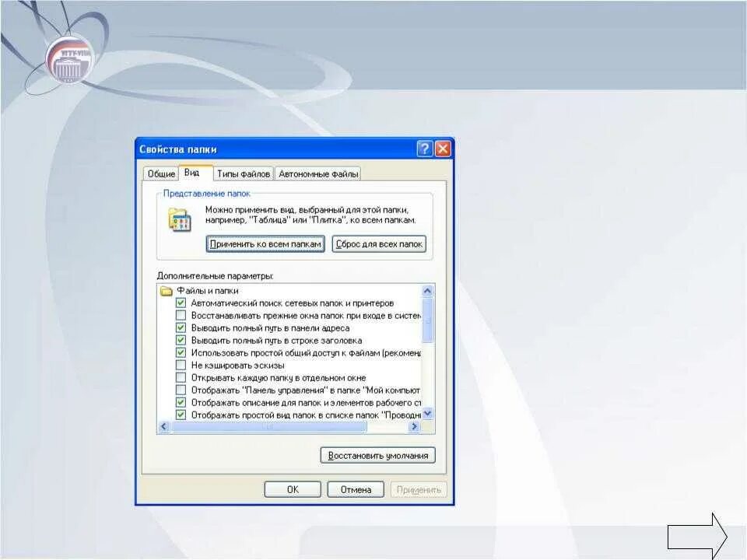The height and width of the screenshot is (560, 747).
Task: Click the horizontal scroll left arrow
Action: pos(164,427)
